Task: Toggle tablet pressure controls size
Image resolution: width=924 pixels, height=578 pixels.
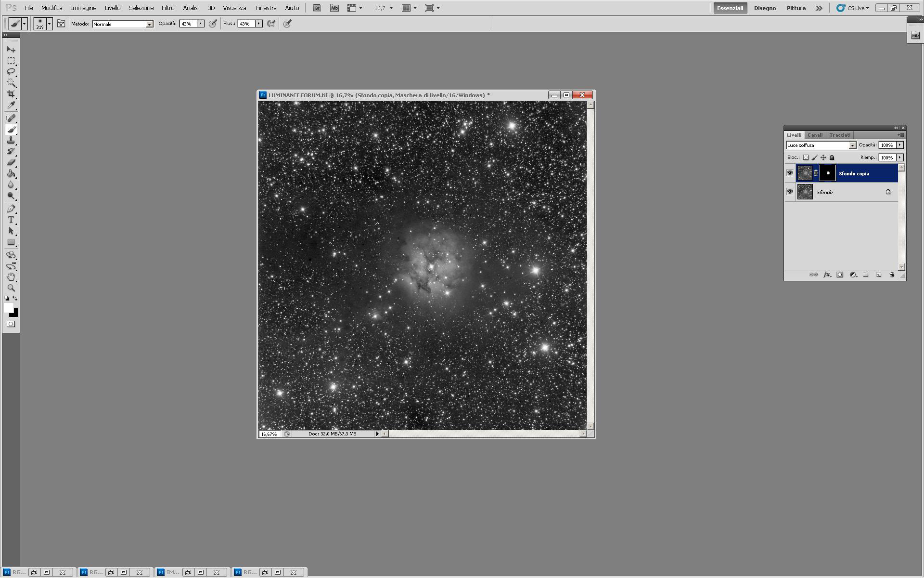Action: point(288,24)
